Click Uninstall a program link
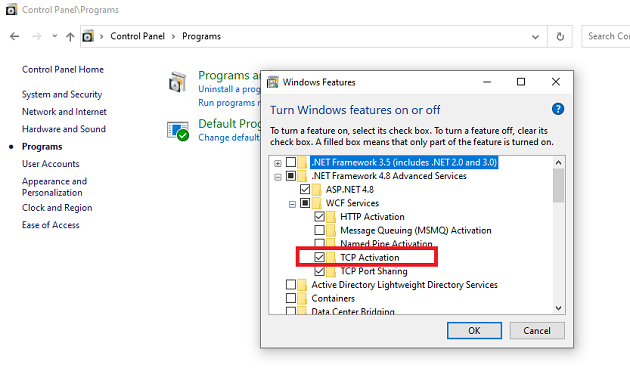630x371 pixels. 229,89
